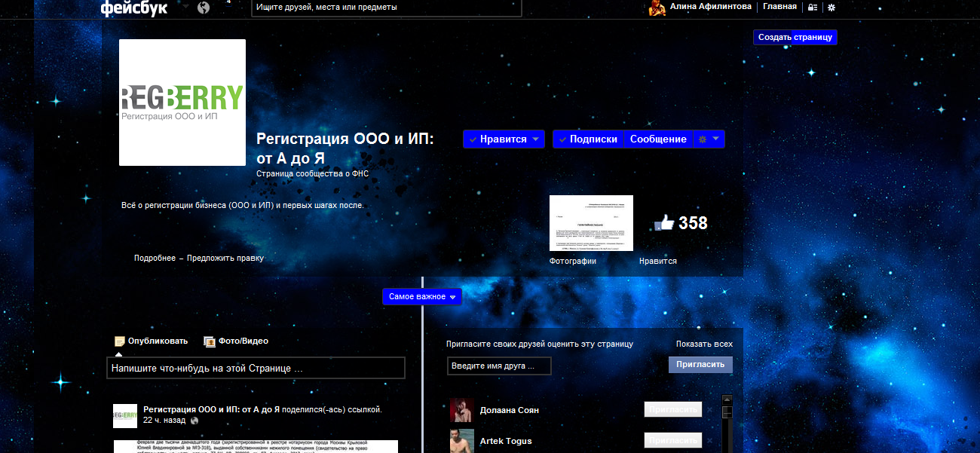Dismiss Artek Togus from invite suggestions
This screenshot has width=980, height=453.
(709, 441)
